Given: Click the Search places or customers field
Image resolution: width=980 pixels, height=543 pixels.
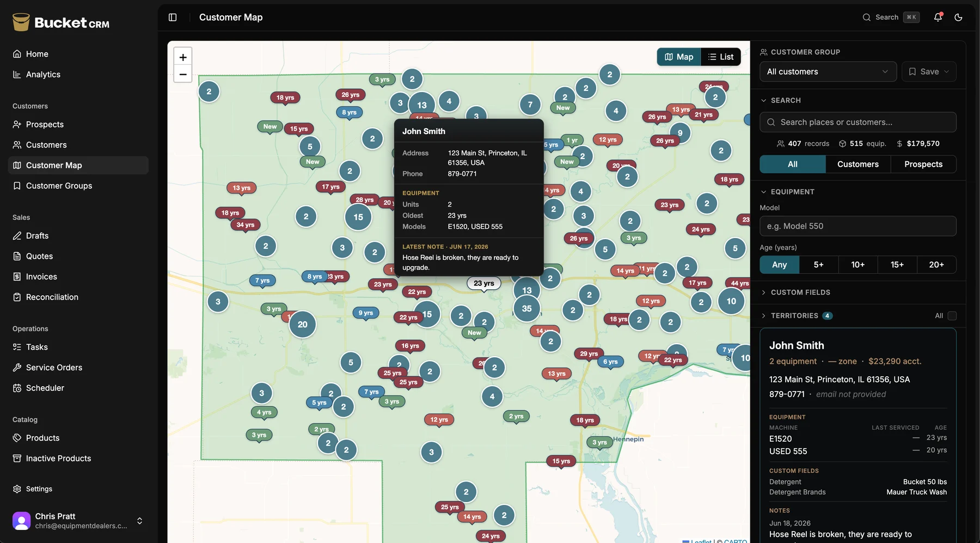Looking at the screenshot, I should [858, 122].
